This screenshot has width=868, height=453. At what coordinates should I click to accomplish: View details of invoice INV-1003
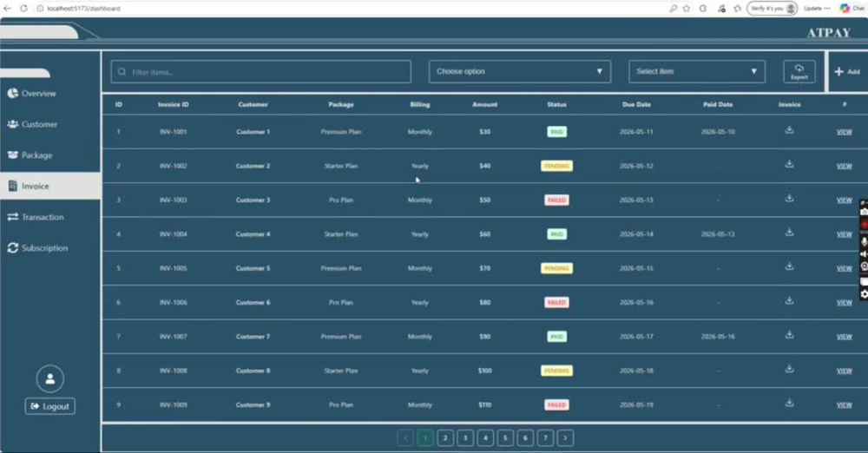pyautogui.click(x=844, y=200)
